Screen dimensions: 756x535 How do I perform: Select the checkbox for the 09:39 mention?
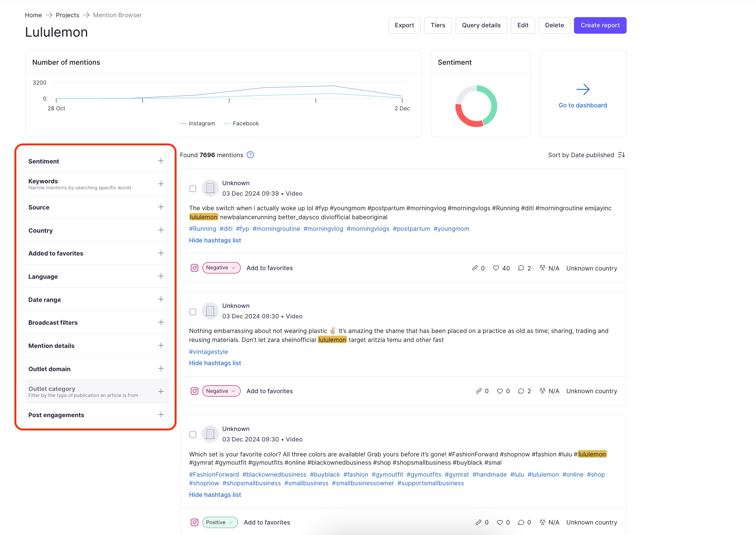(193, 189)
